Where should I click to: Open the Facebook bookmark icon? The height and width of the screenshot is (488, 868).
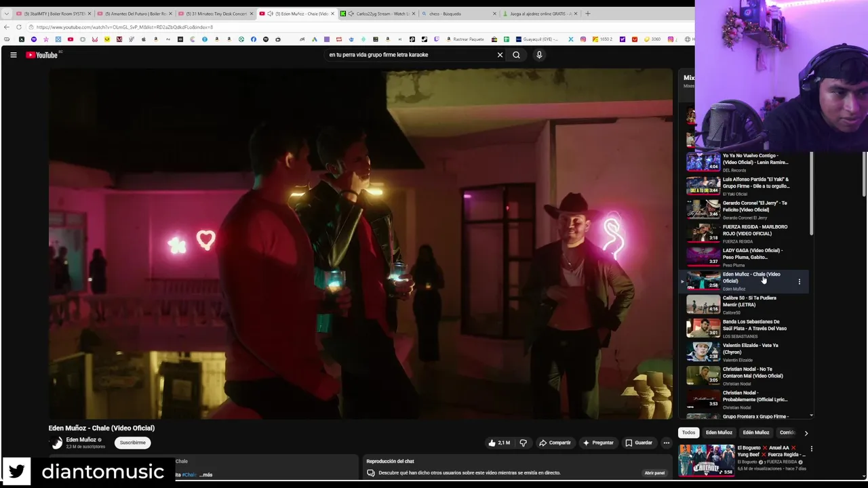(x=253, y=39)
